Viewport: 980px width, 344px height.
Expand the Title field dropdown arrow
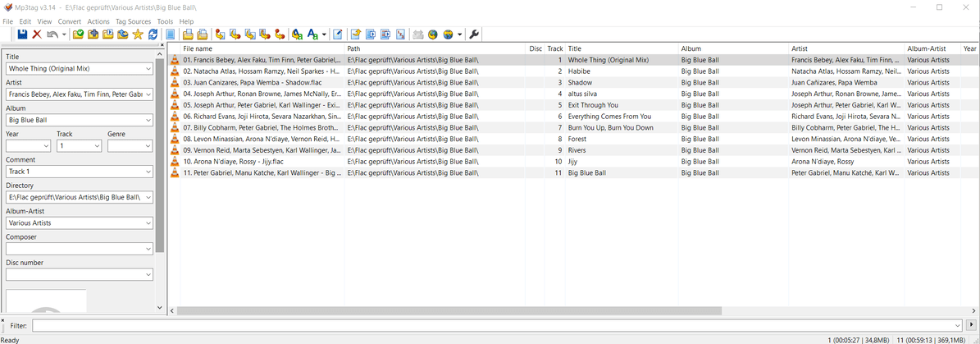coord(148,69)
